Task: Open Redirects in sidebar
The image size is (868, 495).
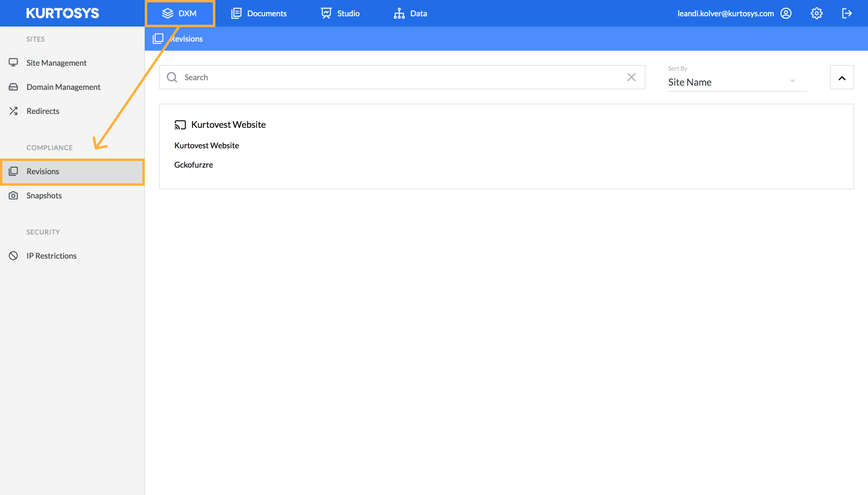Action: click(72, 111)
